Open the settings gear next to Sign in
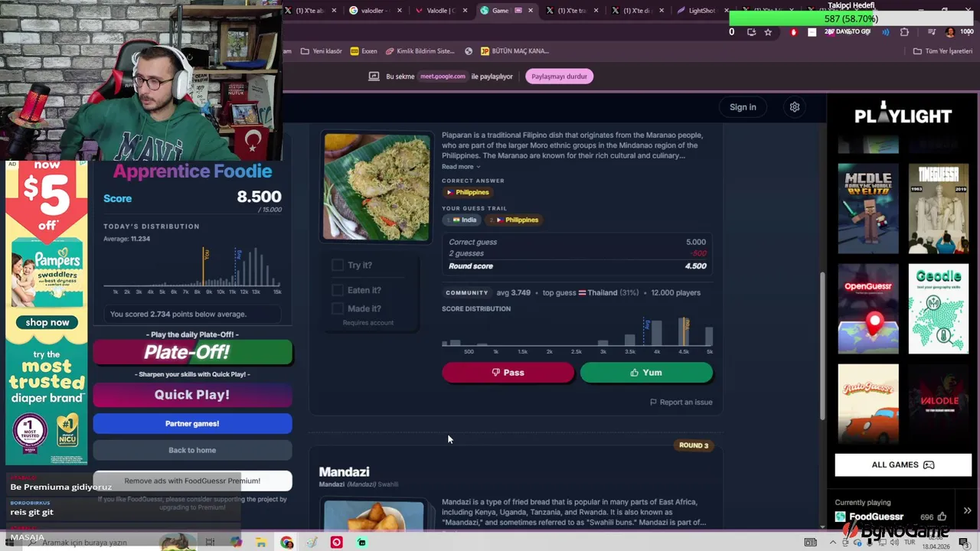980x551 pixels. point(795,107)
